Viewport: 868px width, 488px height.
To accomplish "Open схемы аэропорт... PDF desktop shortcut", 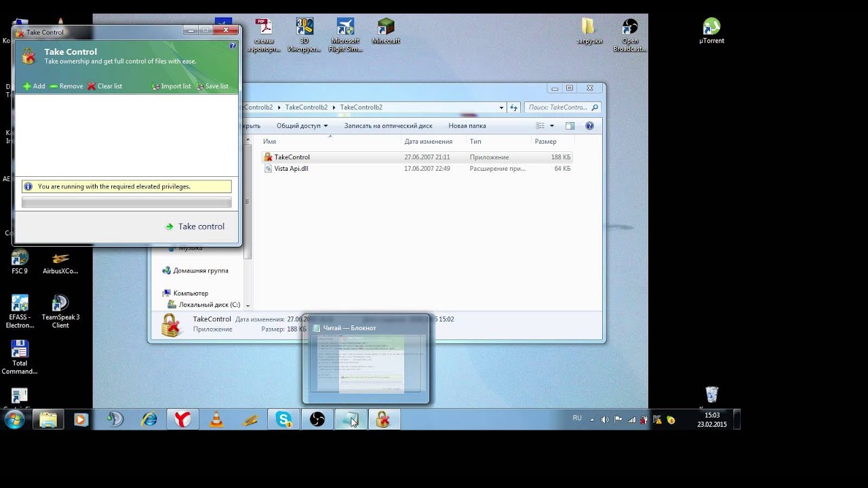I will [264, 35].
